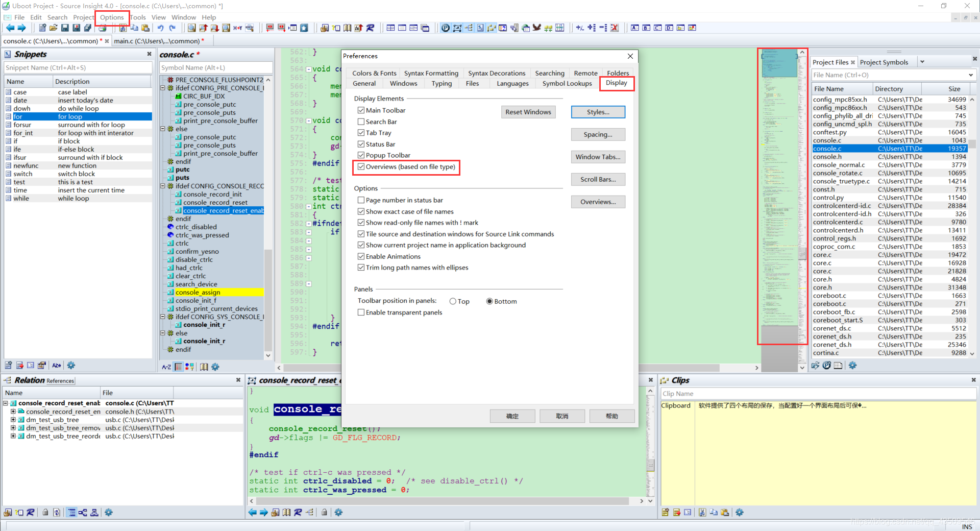Click the Styles... button
The image size is (980, 531).
598,112
